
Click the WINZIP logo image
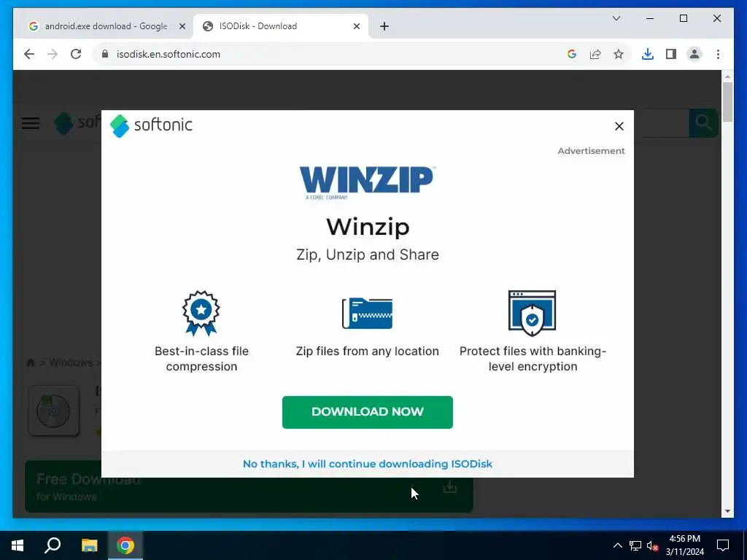coord(367,182)
